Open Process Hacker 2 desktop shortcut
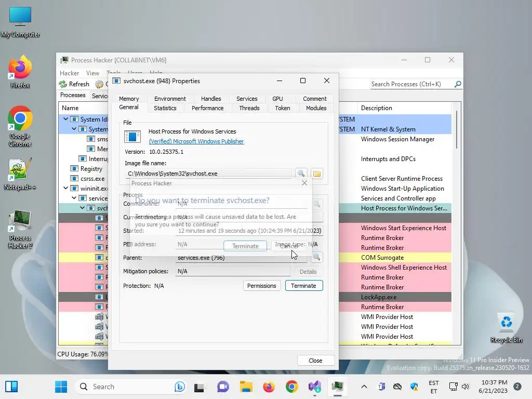Screen dimensions: 532x399 20,229
